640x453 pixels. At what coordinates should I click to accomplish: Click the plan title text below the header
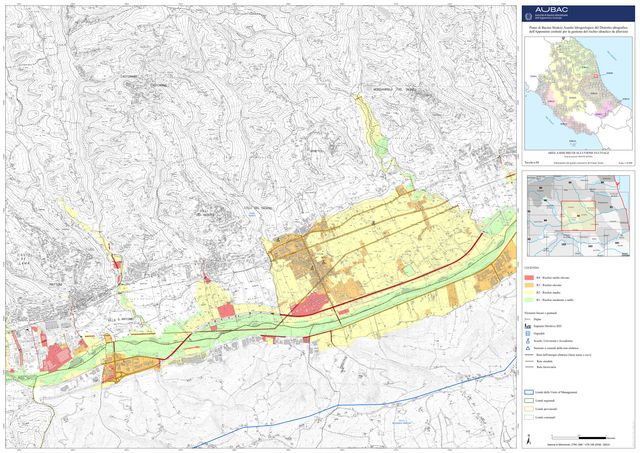click(578, 29)
